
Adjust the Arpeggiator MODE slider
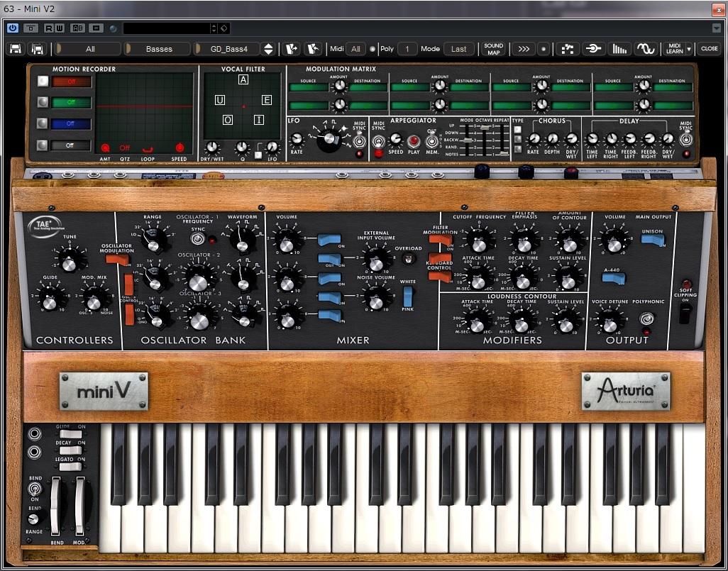(468, 139)
